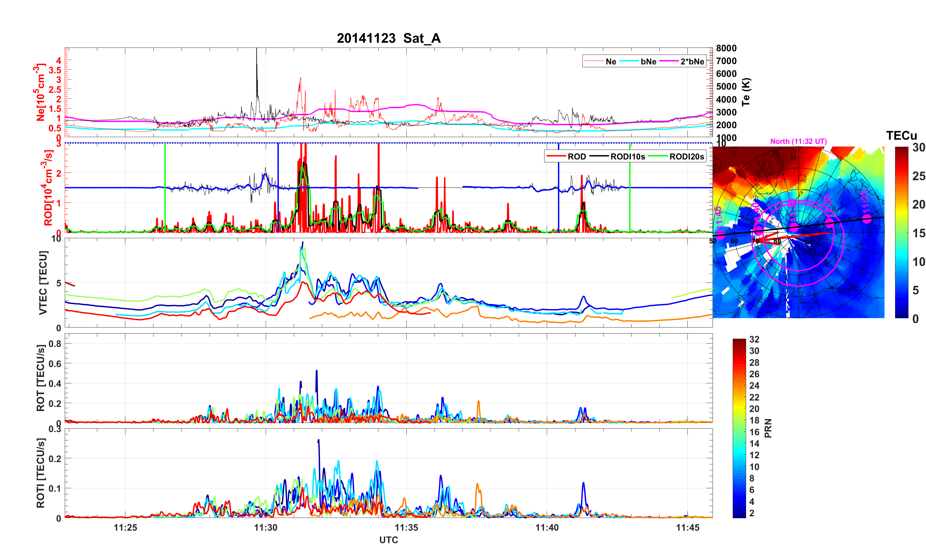Click the '20141123 Sat_A' figure title

pyautogui.click(x=389, y=38)
